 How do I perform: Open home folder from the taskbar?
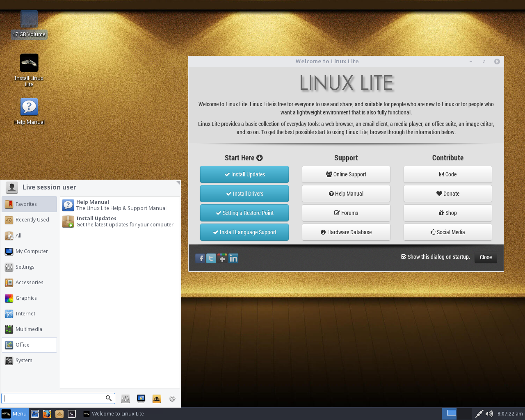click(59, 414)
